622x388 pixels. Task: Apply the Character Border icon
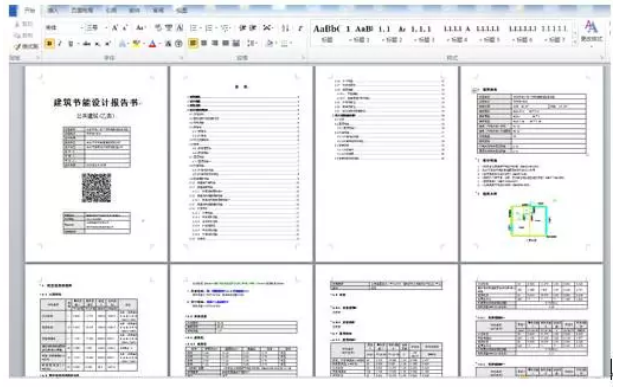click(x=180, y=28)
